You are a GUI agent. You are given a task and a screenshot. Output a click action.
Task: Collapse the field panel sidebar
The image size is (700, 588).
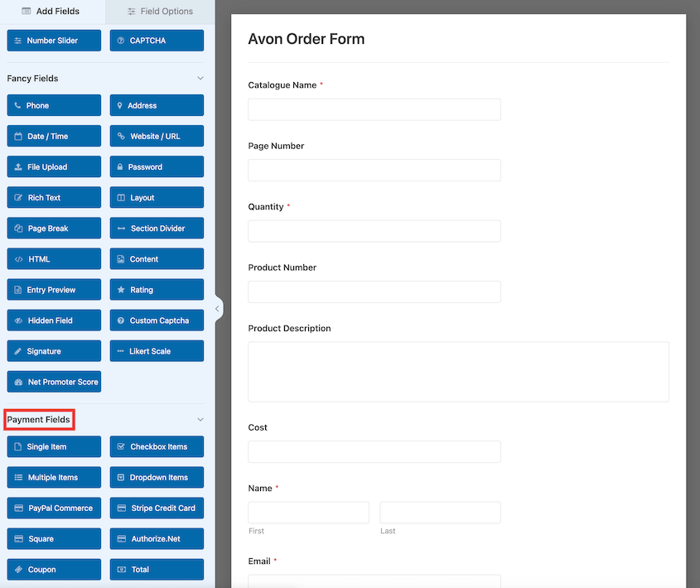(x=218, y=307)
